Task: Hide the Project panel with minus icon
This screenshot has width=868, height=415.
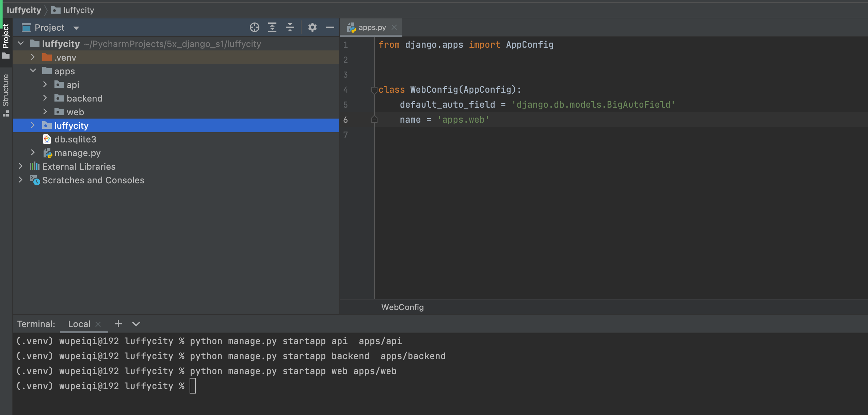Action: (330, 27)
